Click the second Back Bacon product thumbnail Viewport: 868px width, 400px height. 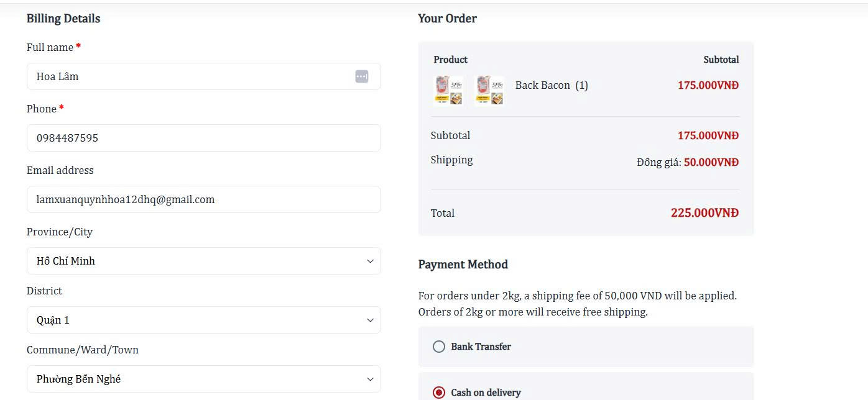tap(489, 91)
